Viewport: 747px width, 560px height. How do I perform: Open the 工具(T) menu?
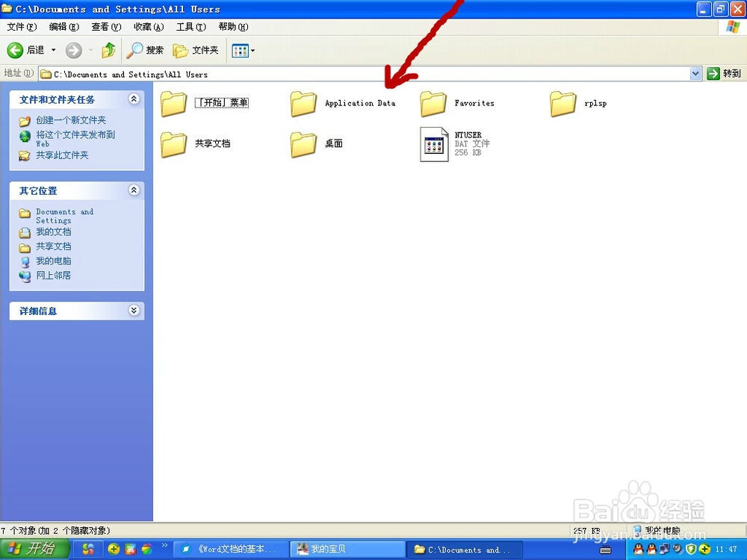[191, 27]
